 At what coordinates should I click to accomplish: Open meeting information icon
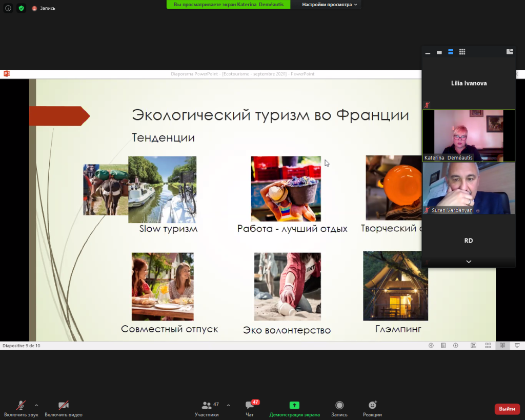8,8
